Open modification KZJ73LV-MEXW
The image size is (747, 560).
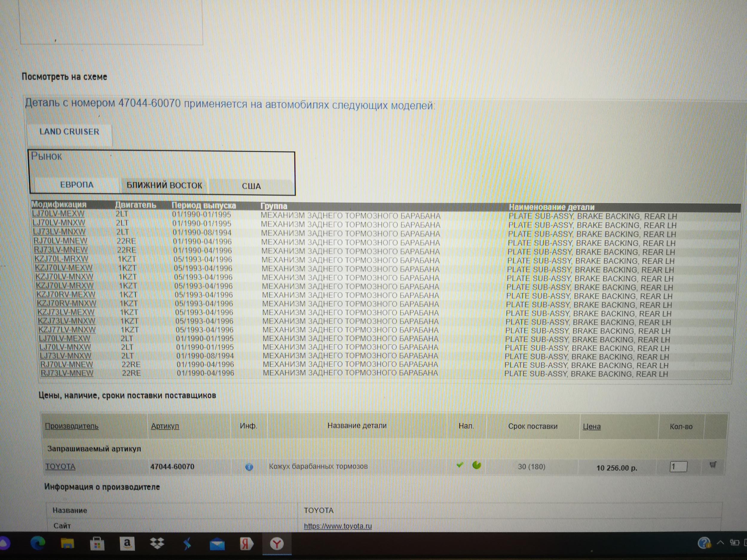coord(66,312)
